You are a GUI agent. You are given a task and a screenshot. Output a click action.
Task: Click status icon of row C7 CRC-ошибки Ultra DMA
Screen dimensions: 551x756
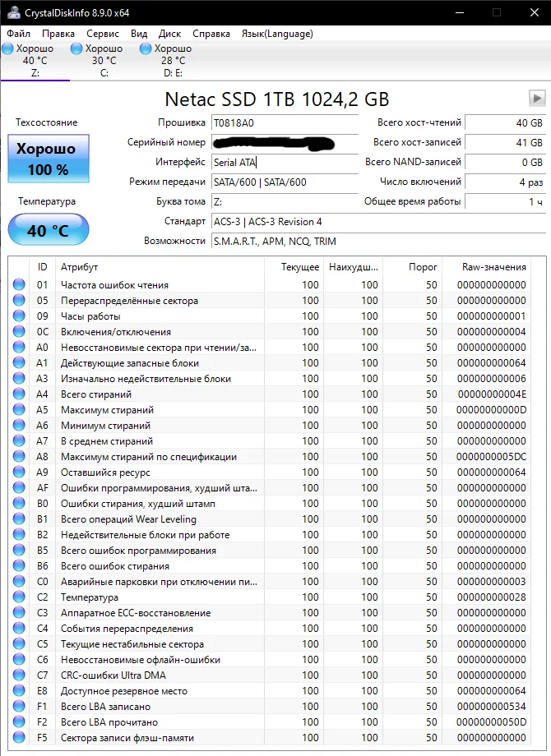[19, 675]
